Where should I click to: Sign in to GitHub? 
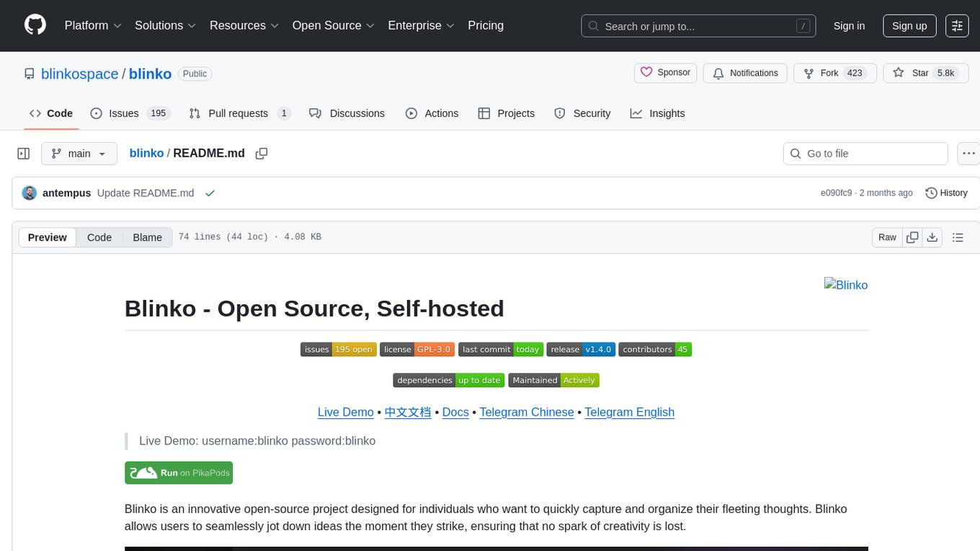[849, 26]
